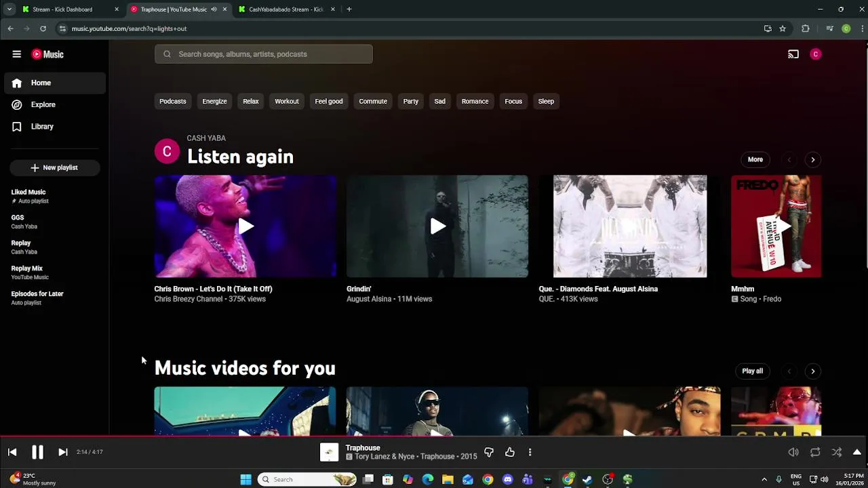Image resolution: width=868 pixels, height=488 pixels.
Task: Open the Cast to device icon
Action: 793,54
